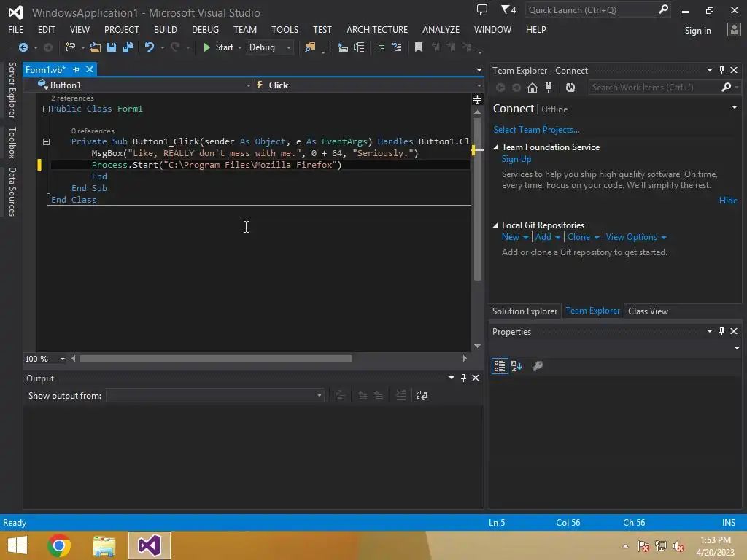Open View Options in Git Repositories

(636, 237)
